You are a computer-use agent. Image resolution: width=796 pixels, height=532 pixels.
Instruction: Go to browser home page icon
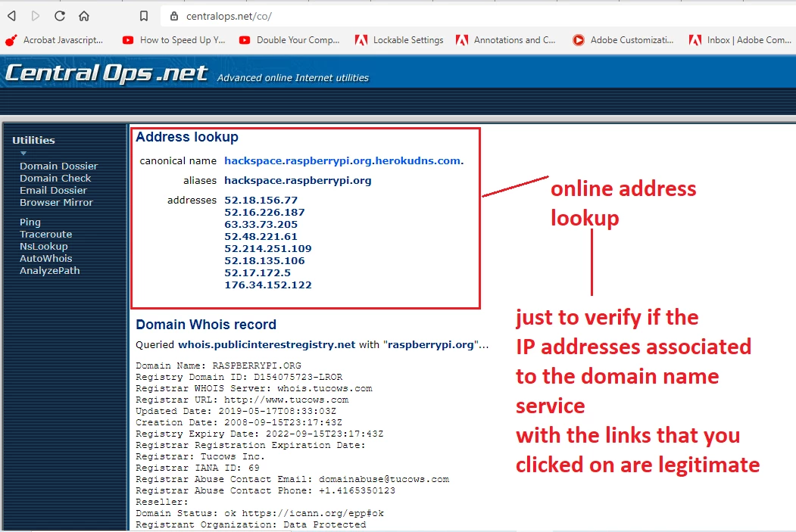point(84,16)
